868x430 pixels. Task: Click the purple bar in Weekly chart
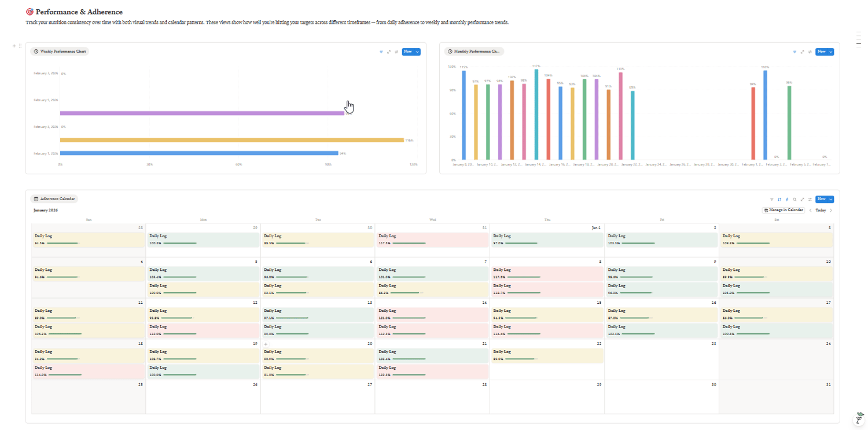click(203, 113)
